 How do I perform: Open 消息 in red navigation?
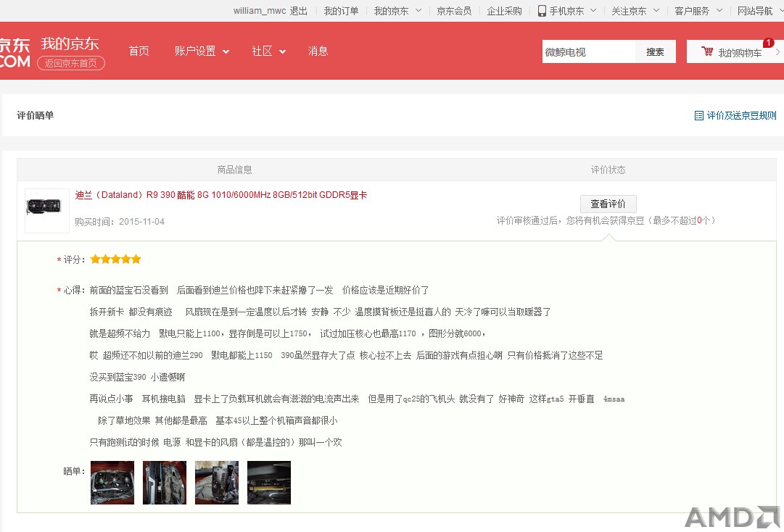pyautogui.click(x=318, y=51)
